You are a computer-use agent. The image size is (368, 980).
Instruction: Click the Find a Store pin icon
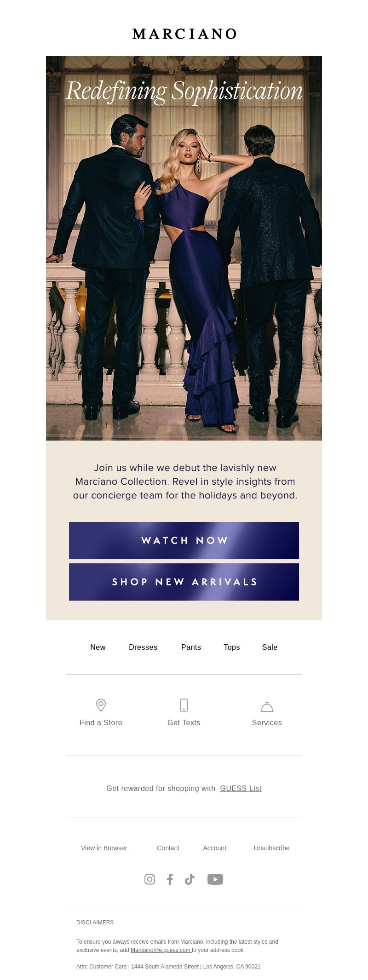101,705
